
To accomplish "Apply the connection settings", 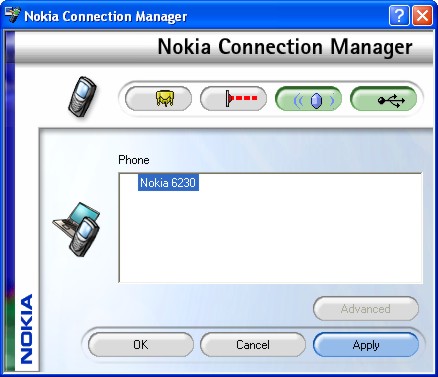I will click(x=366, y=344).
